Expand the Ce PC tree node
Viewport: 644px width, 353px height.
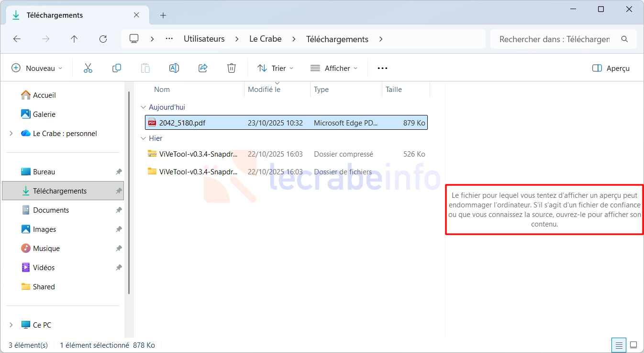(x=11, y=325)
